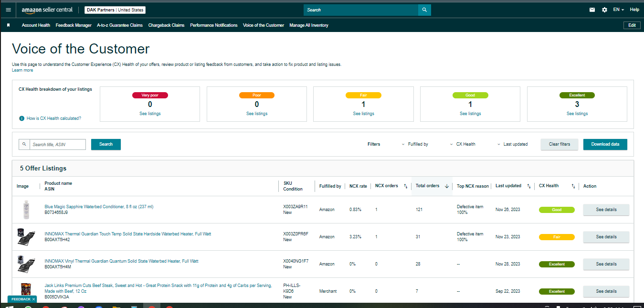Sort by CX Health column arrows
Screen dimensions: 644x308
pyautogui.click(x=573, y=186)
